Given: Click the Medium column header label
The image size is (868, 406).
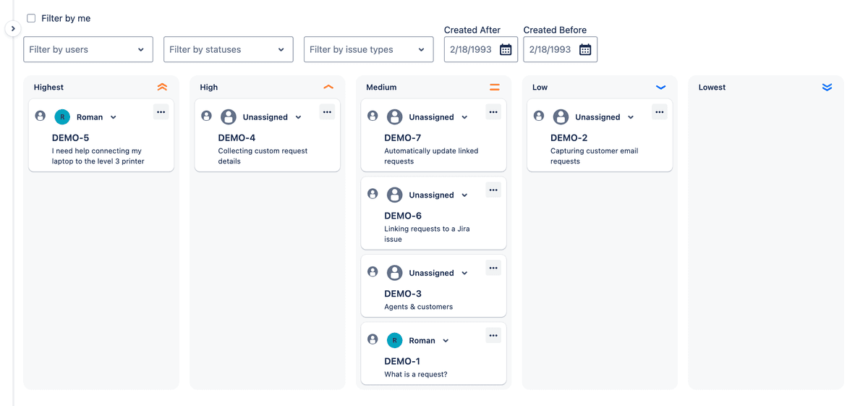Looking at the screenshot, I should pyautogui.click(x=381, y=87).
